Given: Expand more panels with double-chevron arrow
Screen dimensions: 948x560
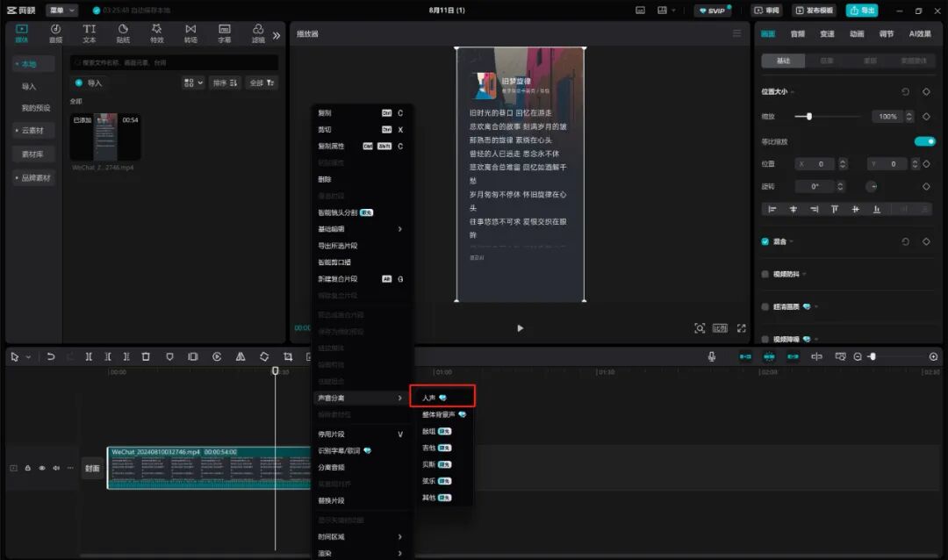Looking at the screenshot, I should coord(276,36).
